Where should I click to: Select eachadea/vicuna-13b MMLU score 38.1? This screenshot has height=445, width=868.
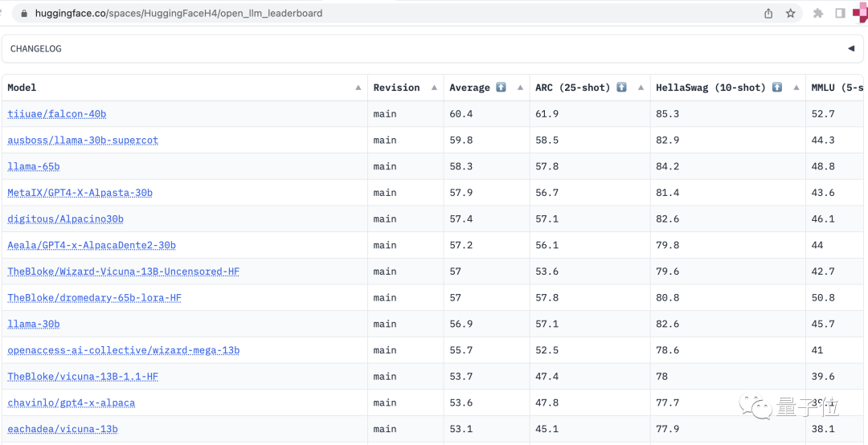(x=823, y=429)
